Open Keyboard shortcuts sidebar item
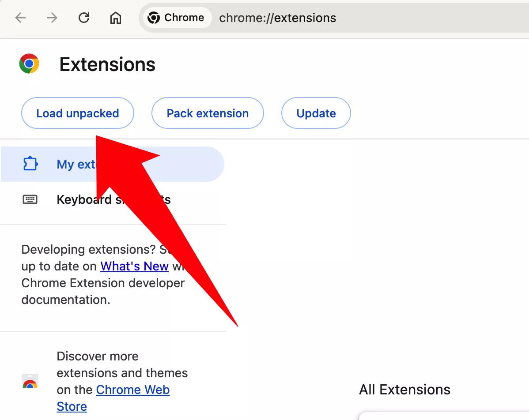Image resolution: width=529 pixels, height=420 pixels. click(x=113, y=199)
